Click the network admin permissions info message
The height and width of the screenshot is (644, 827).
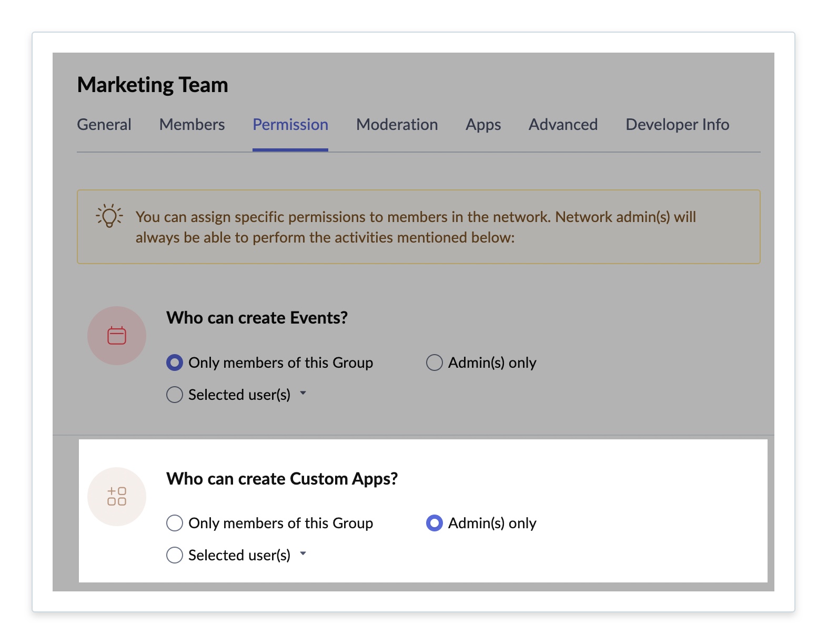[x=416, y=227]
